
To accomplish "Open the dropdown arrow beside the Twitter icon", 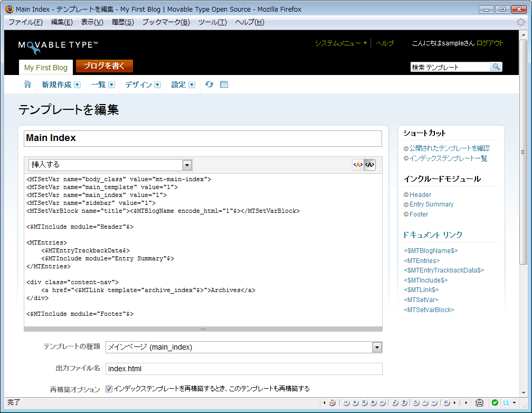I will point(515,403).
